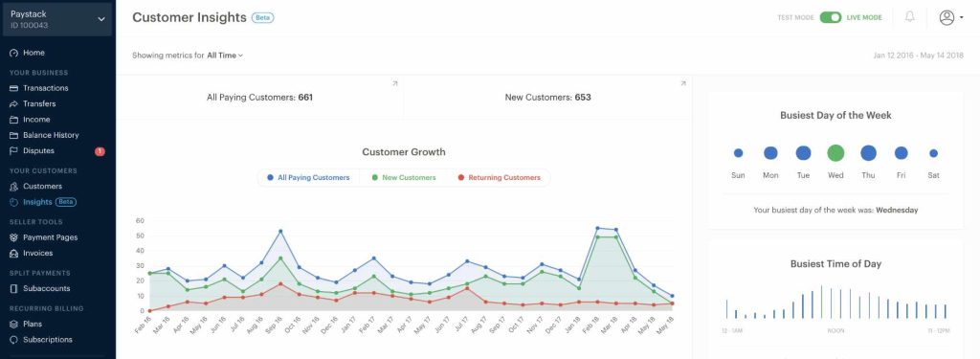The image size is (980, 359).
Task: Open the All Time metrics dropdown
Action: pos(225,55)
